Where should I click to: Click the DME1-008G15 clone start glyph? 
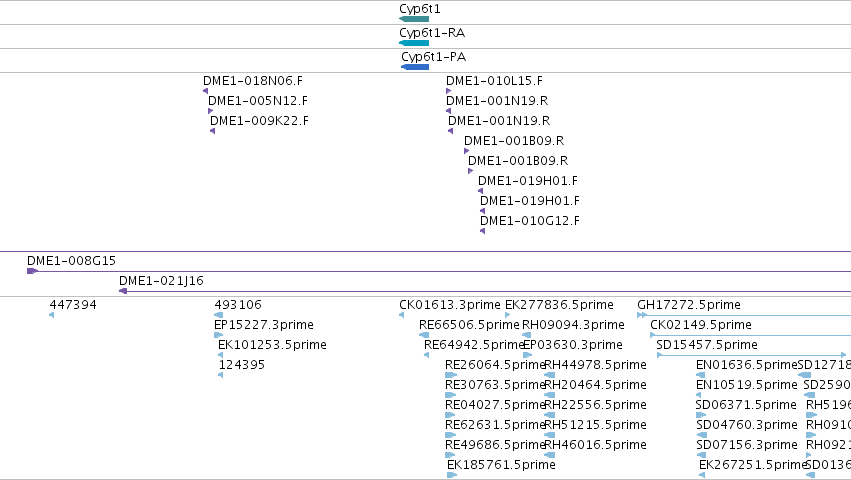click(x=33, y=271)
